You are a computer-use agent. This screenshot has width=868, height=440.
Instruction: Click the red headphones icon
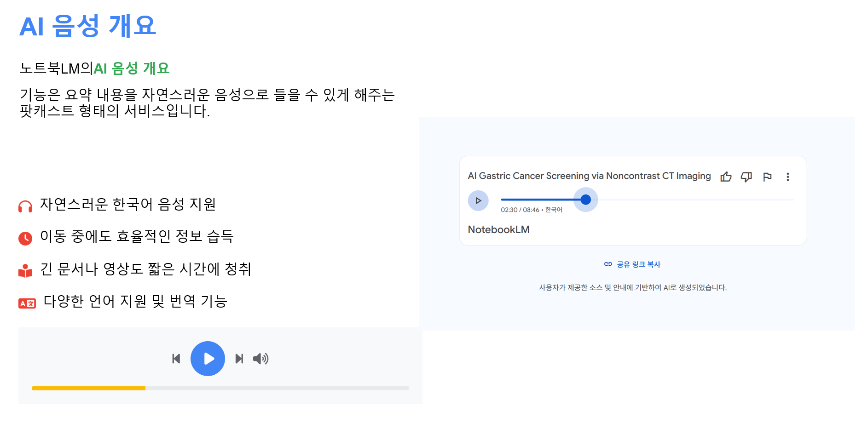click(25, 207)
